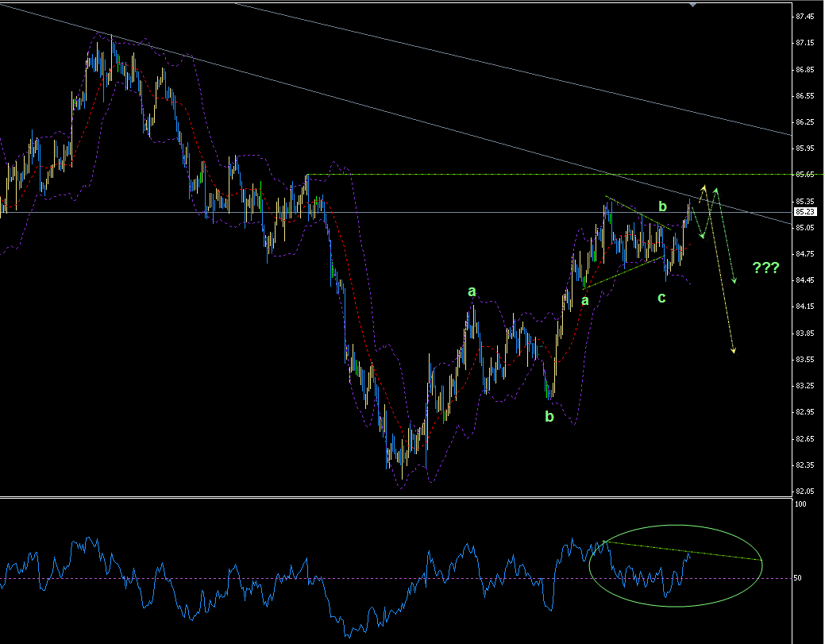Click the green 'c' wave label
Image resolution: width=825 pixels, height=644 pixels.
[661, 299]
